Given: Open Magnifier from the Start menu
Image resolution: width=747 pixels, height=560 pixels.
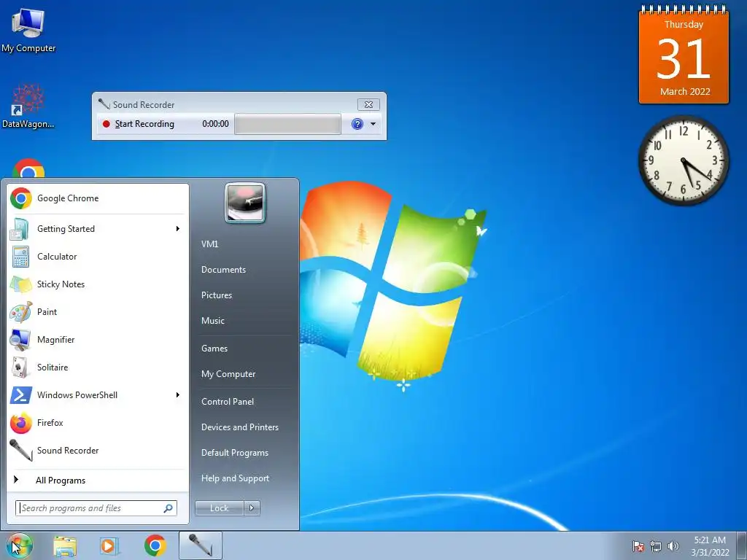Looking at the screenshot, I should [98, 340].
